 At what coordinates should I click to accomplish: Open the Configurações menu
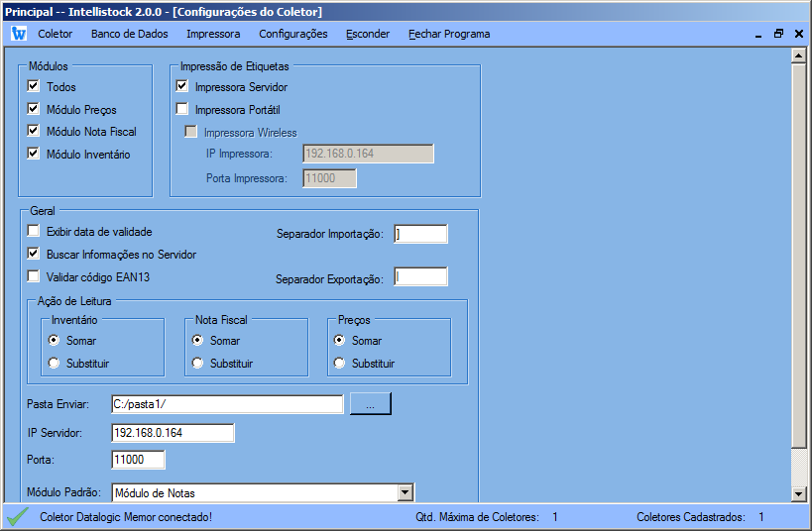(293, 34)
